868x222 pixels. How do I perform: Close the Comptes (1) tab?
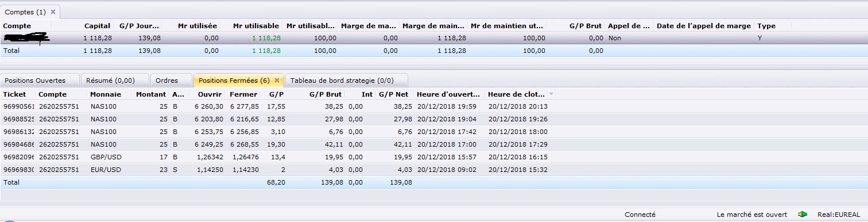tap(53, 12)
